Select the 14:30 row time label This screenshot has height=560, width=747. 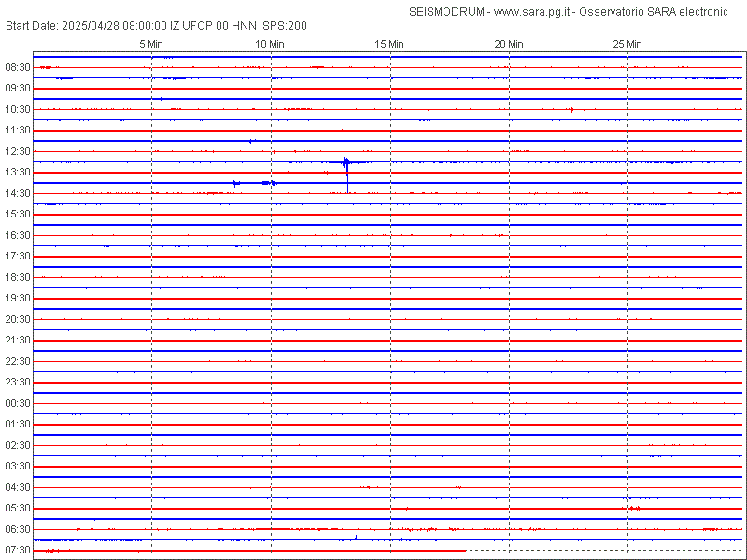[18, 193]
